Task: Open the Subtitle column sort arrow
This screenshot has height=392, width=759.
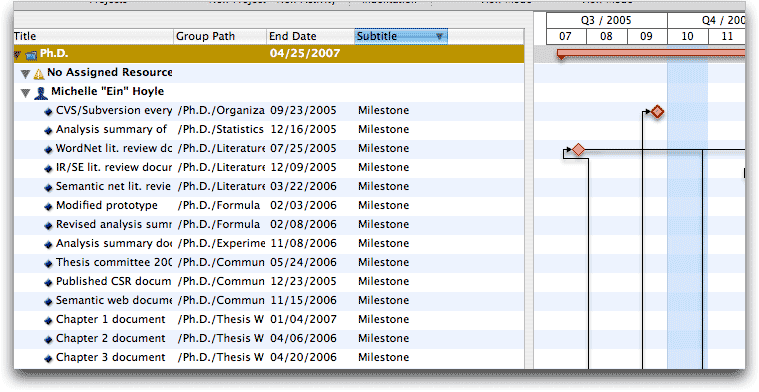Action: [440, 36]
